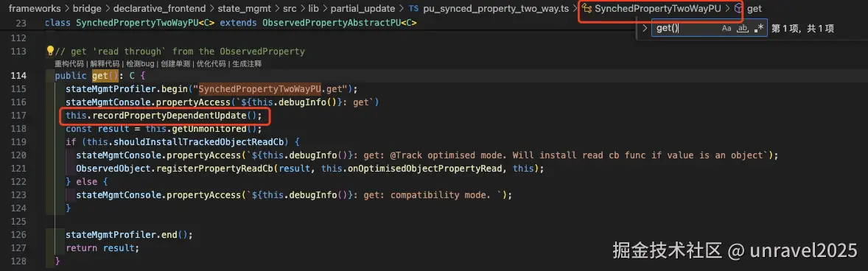Open the 'get' method breadcrumb
This screenshot has height=271, width=868.
[x=754, y=9]
